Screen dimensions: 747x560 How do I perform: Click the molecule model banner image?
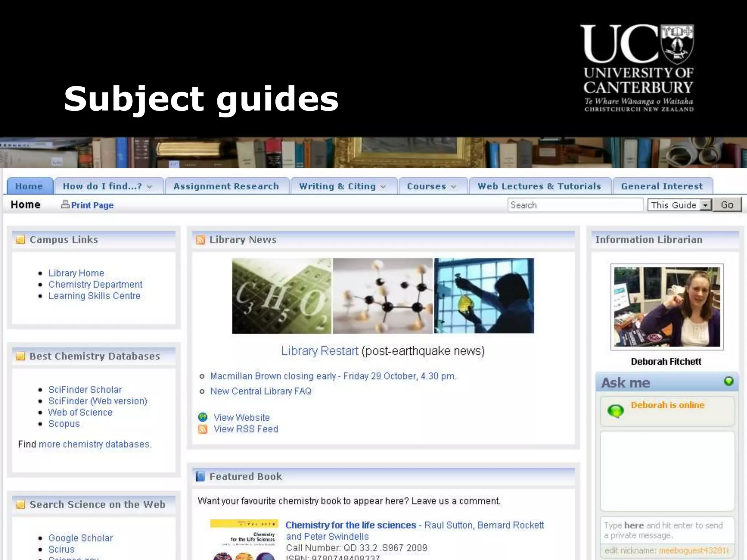[x=383, y=296]
